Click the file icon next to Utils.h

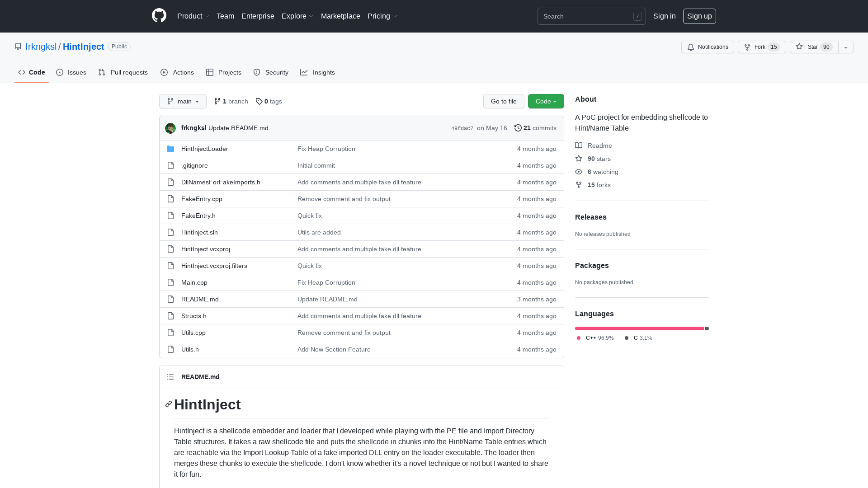tap(170, 349)
